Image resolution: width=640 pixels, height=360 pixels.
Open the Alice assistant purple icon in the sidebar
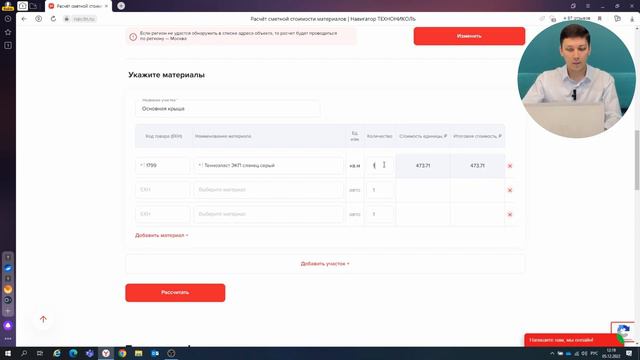pyautogui.click(x=8, y=325)
